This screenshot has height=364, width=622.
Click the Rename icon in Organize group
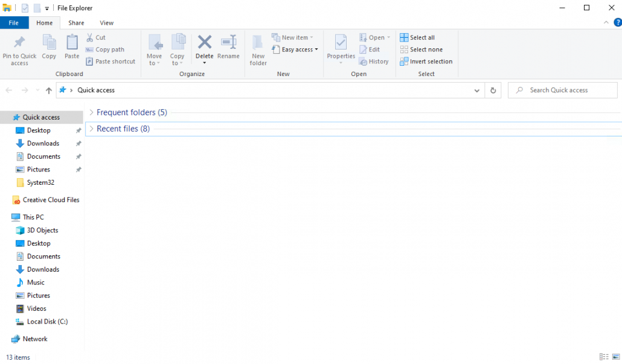click(228, 43)
